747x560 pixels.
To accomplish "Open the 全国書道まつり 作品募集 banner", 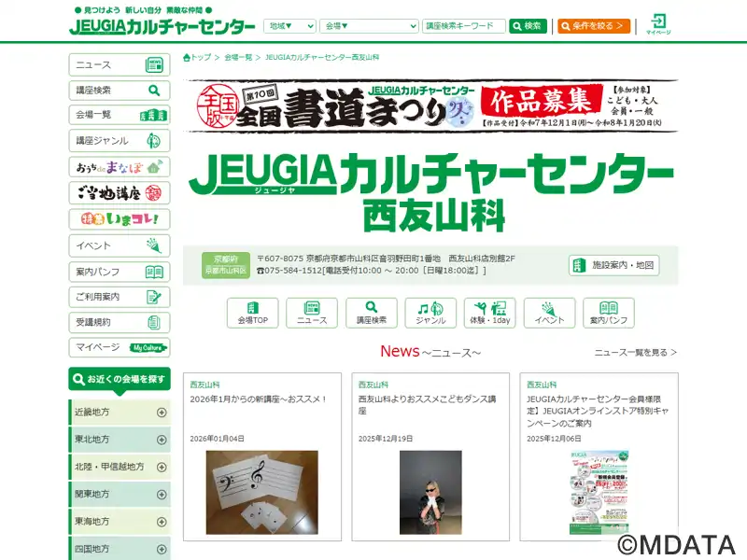I will click(x=430, y=105).
